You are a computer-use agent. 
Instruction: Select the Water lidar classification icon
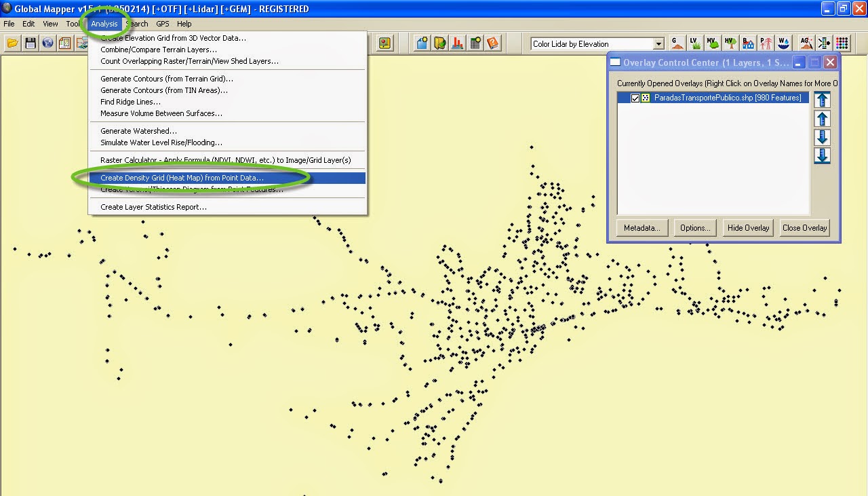click(783, 42)
